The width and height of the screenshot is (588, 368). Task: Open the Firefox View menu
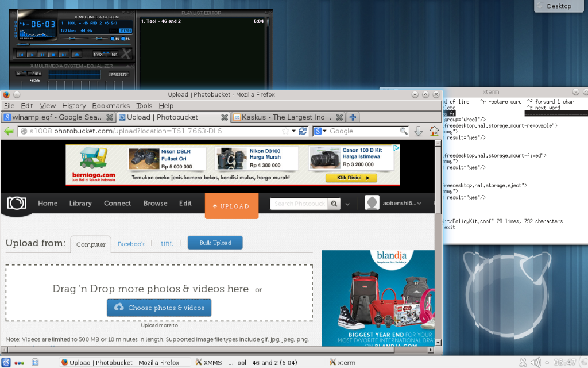[48, 106]
